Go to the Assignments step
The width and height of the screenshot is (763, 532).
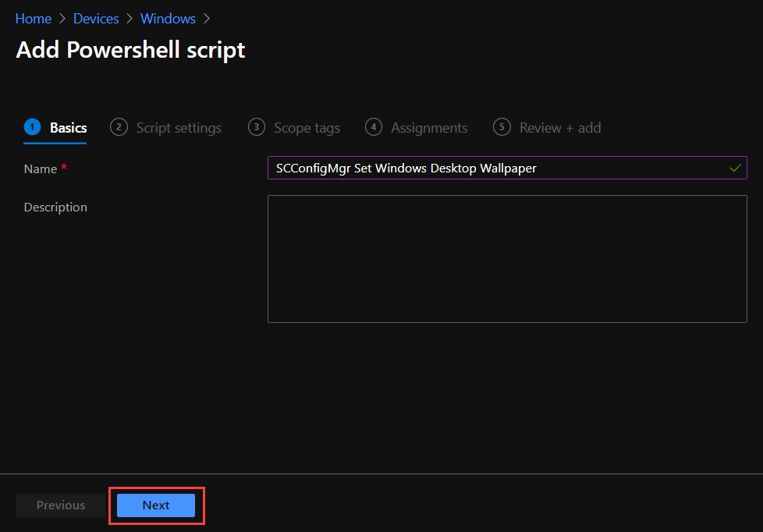point(429,127)
